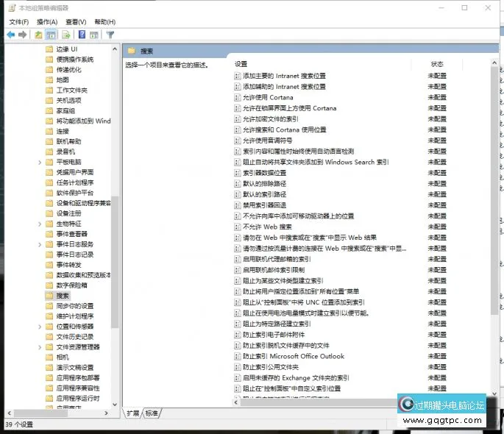The height and width of the screenshot is (434, 504).
Task: Click the Forward arrow toolbar icon
Action: point(23,35)
